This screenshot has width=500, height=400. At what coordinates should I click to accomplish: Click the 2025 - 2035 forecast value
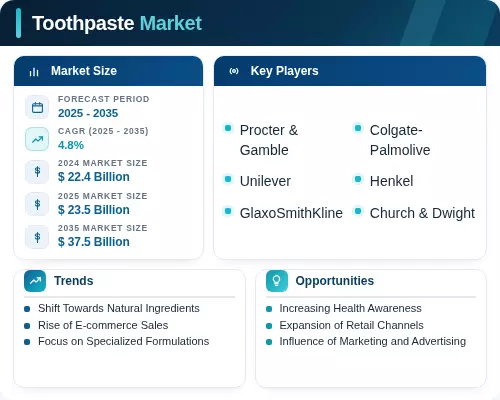(x=88, y=113)
